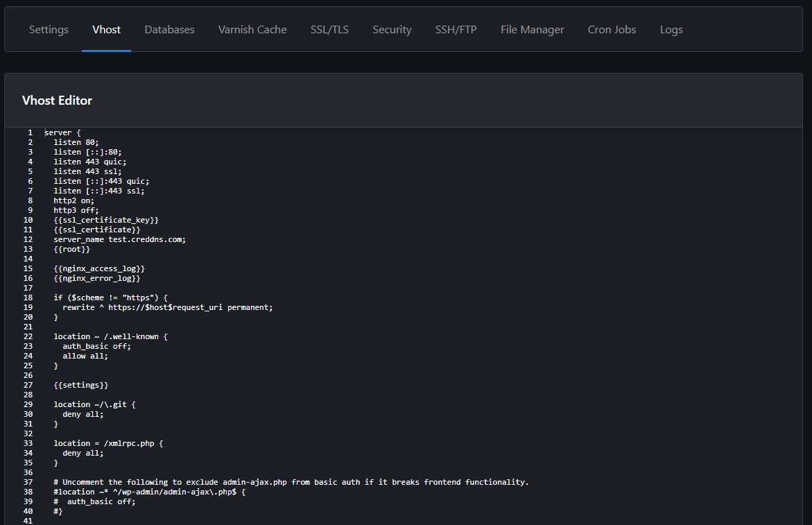Click the 'if ($scheme != "https")' line
This screenshot has height=525, width=812.
110,298
